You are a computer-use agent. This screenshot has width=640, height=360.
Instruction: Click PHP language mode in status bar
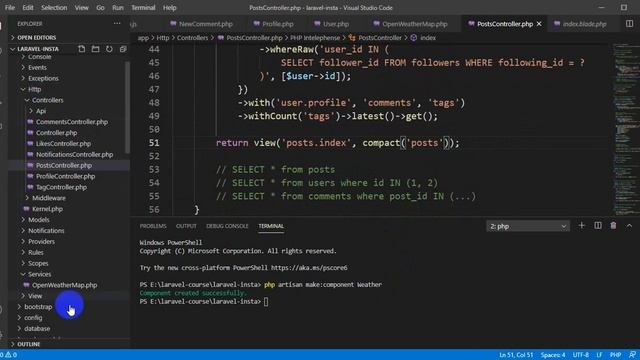click(615, 355)
